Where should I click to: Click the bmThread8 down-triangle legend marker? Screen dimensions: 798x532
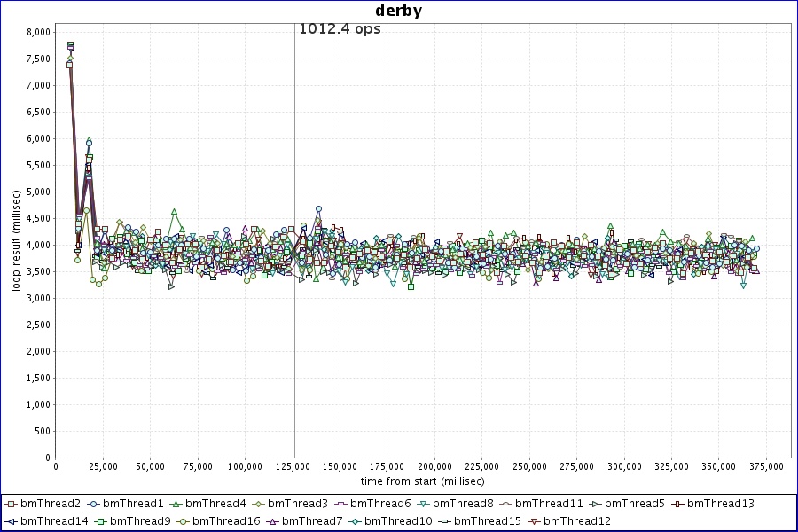point(422,504)
